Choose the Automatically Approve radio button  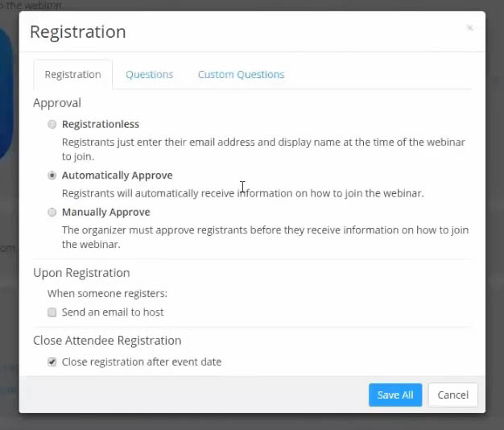[52, 175]
